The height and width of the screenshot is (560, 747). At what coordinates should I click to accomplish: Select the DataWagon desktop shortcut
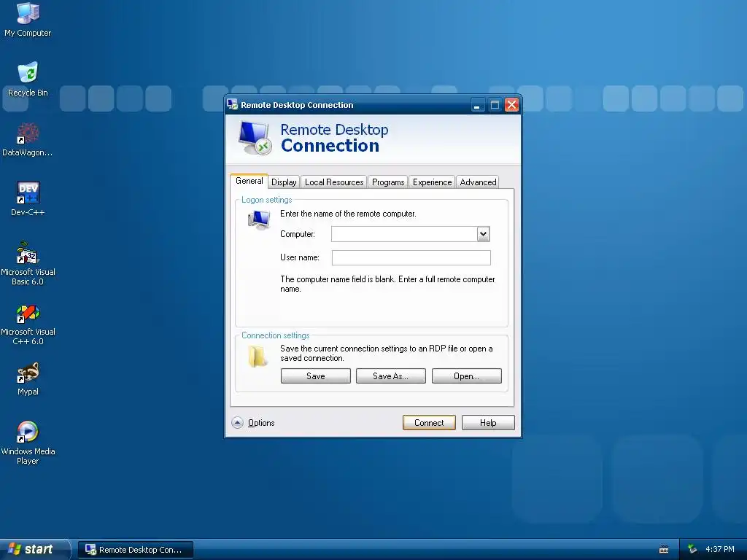pyautogui.click(x=28, y=139)
